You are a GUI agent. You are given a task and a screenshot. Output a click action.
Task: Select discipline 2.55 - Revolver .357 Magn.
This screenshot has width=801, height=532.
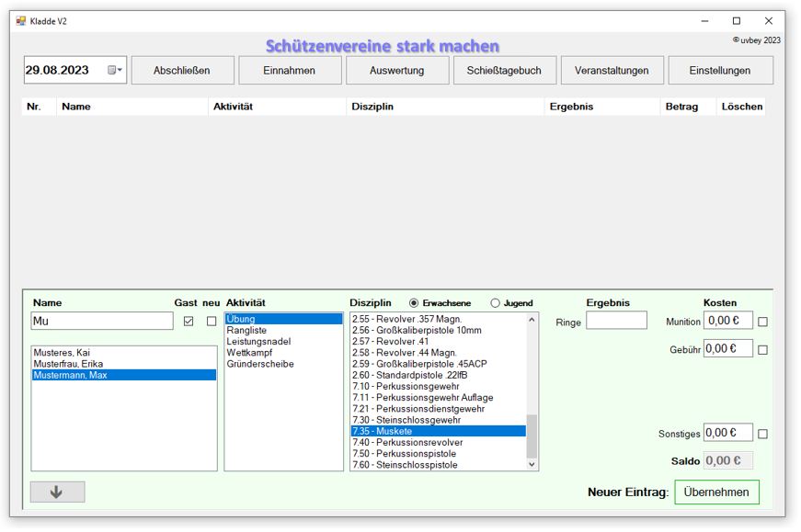[439, 319]
